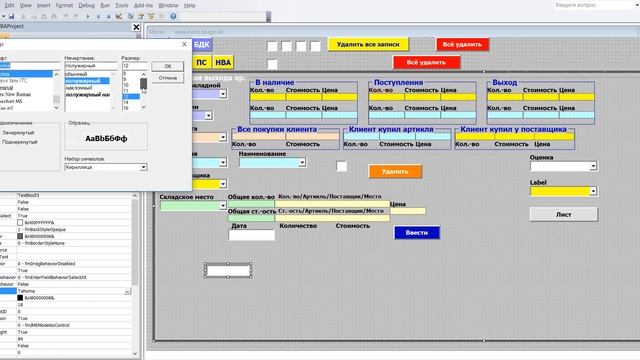Select size 16 in the size list
640x360 pixels.
click(125, 108)
